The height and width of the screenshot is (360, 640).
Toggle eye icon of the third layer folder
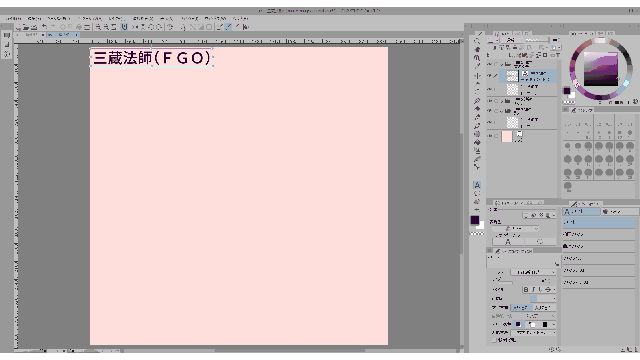[489, 111]
